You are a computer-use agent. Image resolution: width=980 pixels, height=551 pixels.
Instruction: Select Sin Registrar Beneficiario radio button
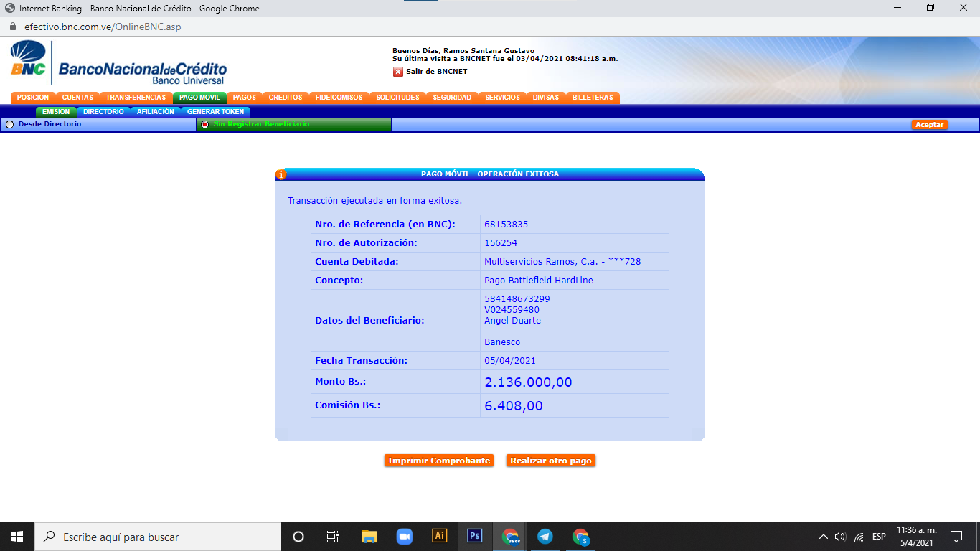pos(205,125)
